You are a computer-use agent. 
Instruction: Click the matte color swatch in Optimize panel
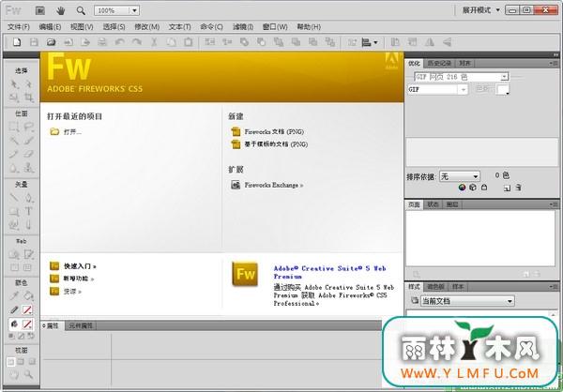pos(502,89)
